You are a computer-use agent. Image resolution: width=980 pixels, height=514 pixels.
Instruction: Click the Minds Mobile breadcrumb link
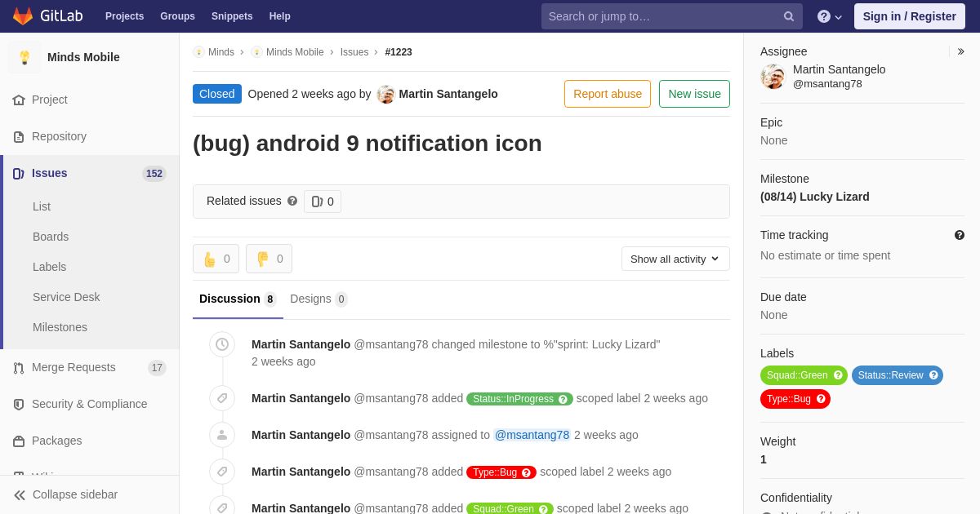coord(295,52)
